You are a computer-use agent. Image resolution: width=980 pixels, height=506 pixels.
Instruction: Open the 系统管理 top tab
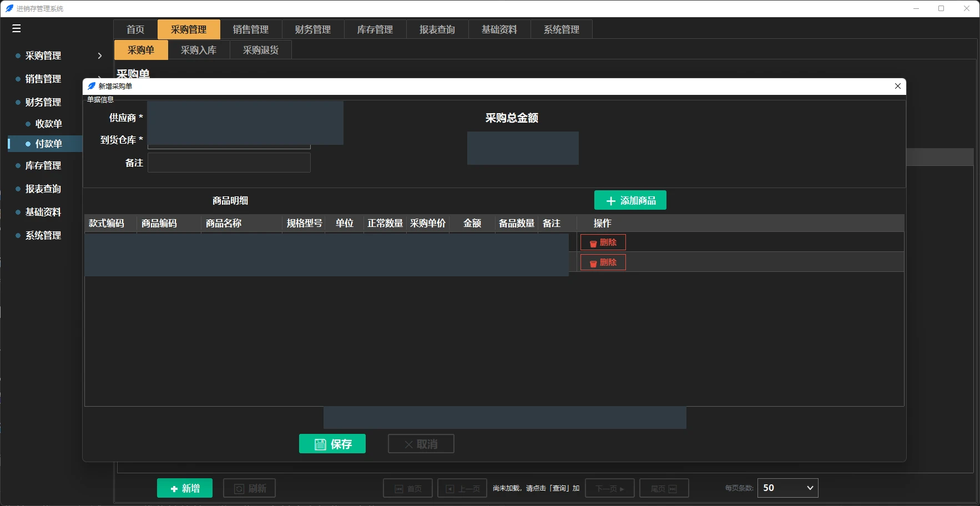(x=562, y=29)
